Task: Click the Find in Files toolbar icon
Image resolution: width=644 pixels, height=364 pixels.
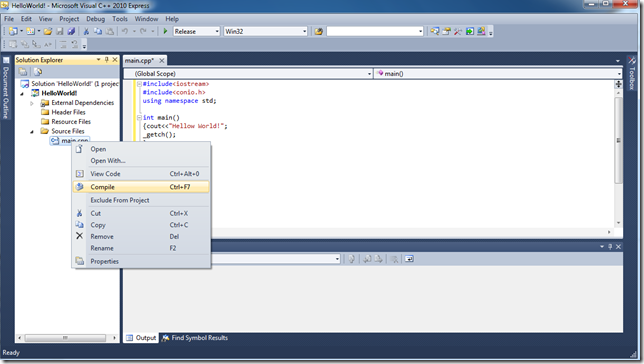Action: click(319, 31)
